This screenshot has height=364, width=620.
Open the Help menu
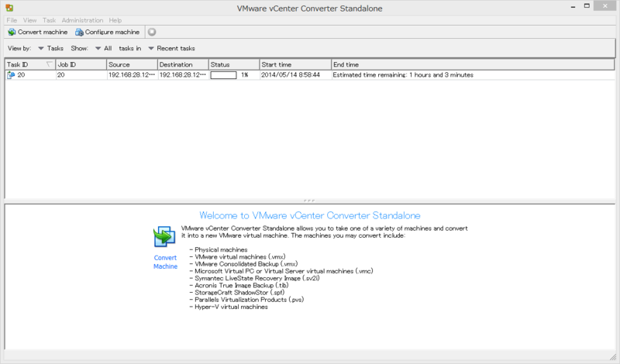115,20
